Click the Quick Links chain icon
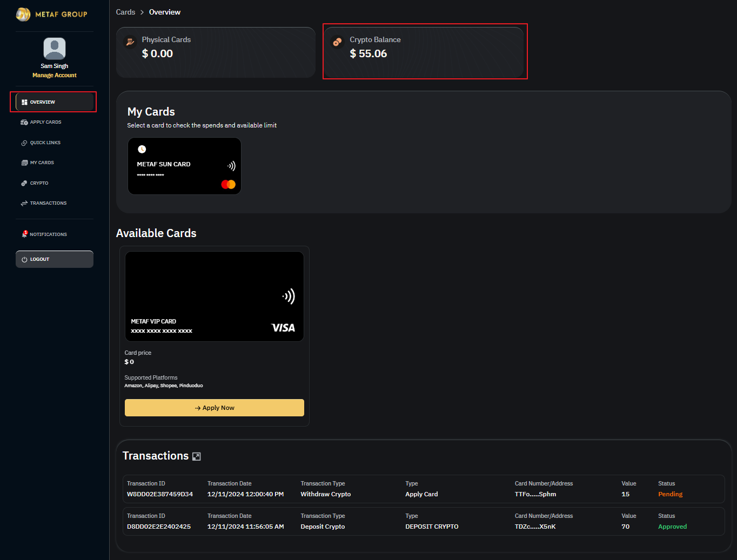This screenshot has height=560, width=737. point(24,143)
